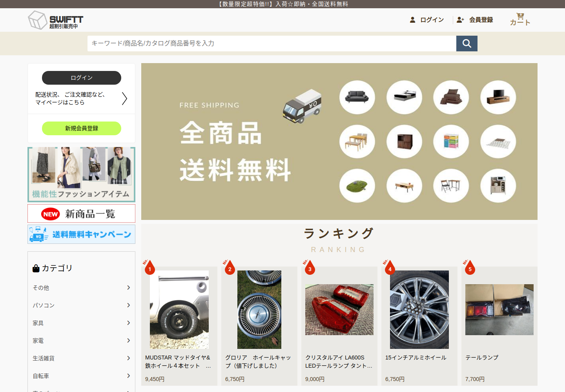This screenshot has height=392, width=565.
Task: Select the bedding set category circle
Action: [451, 97]
